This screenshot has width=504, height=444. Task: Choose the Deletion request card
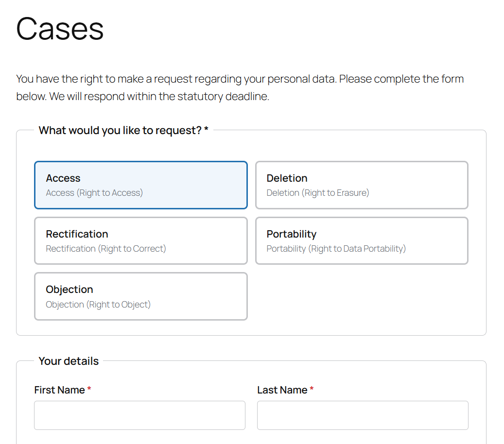click(x=362, y=185)
